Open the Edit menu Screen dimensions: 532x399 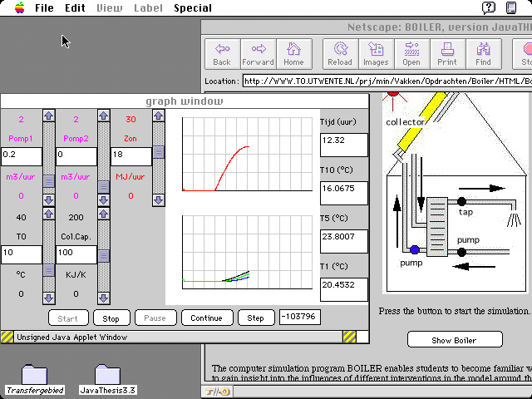75,7
